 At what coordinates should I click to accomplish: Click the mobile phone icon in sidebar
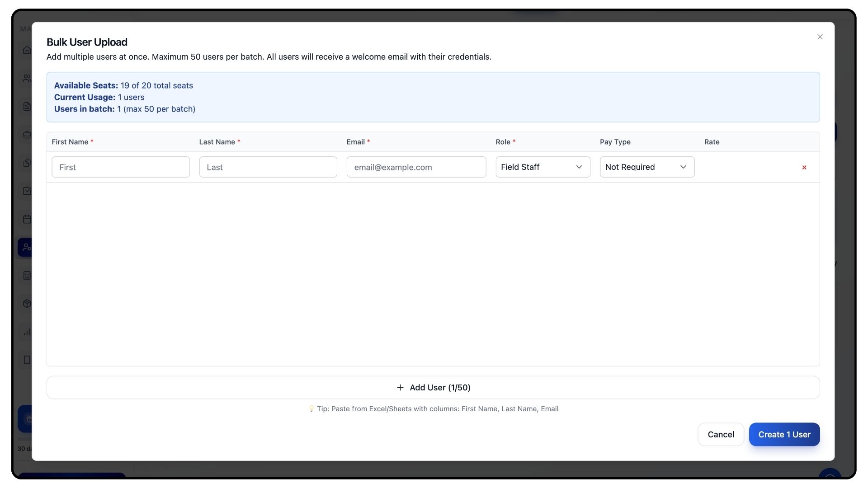27,360
